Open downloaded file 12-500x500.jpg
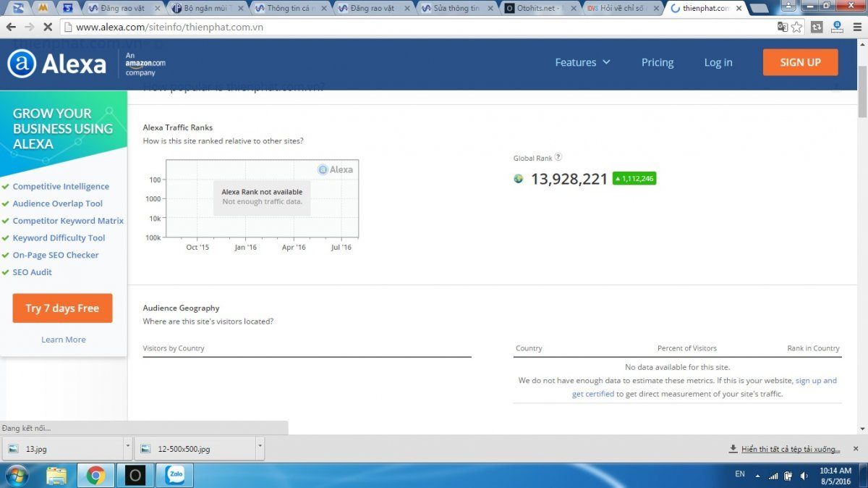868x488 pixels. coord(195,449)
